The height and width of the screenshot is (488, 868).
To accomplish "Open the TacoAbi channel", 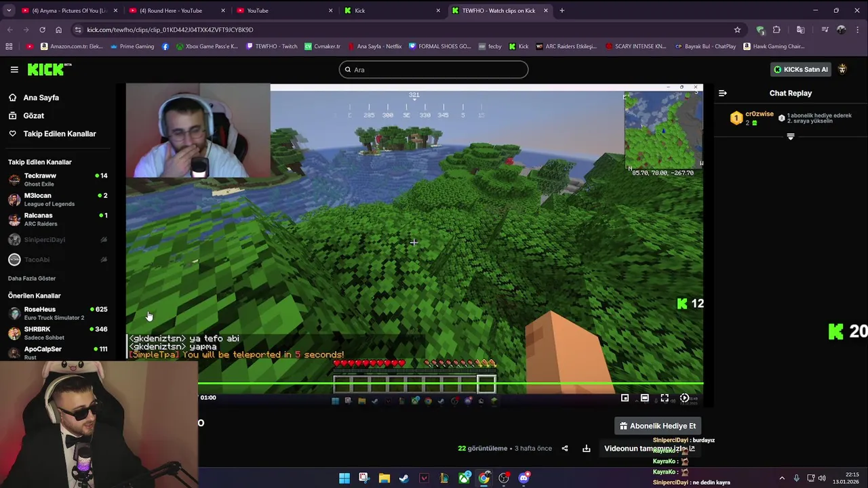I will point(58,260).
